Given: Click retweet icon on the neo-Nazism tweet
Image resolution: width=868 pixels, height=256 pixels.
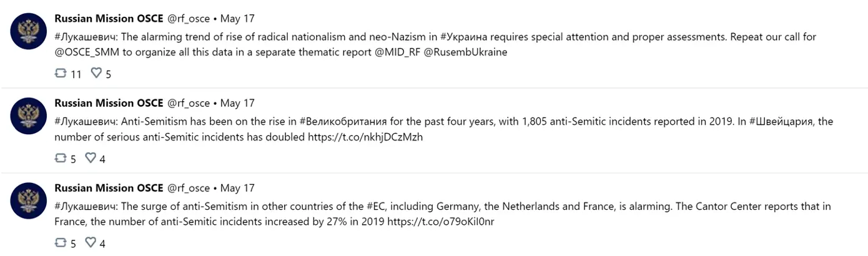Looking at the screenshot, I should (61, 74).
